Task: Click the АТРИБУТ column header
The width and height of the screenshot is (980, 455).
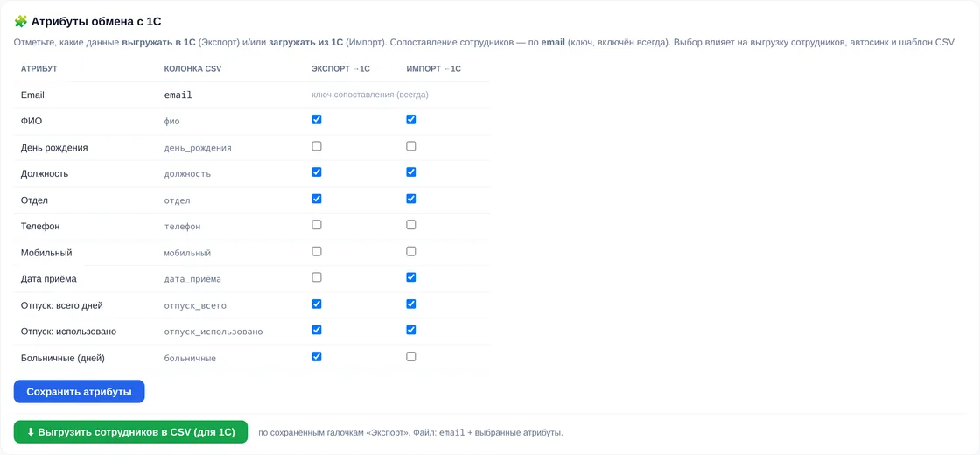Action: point(39,69)
